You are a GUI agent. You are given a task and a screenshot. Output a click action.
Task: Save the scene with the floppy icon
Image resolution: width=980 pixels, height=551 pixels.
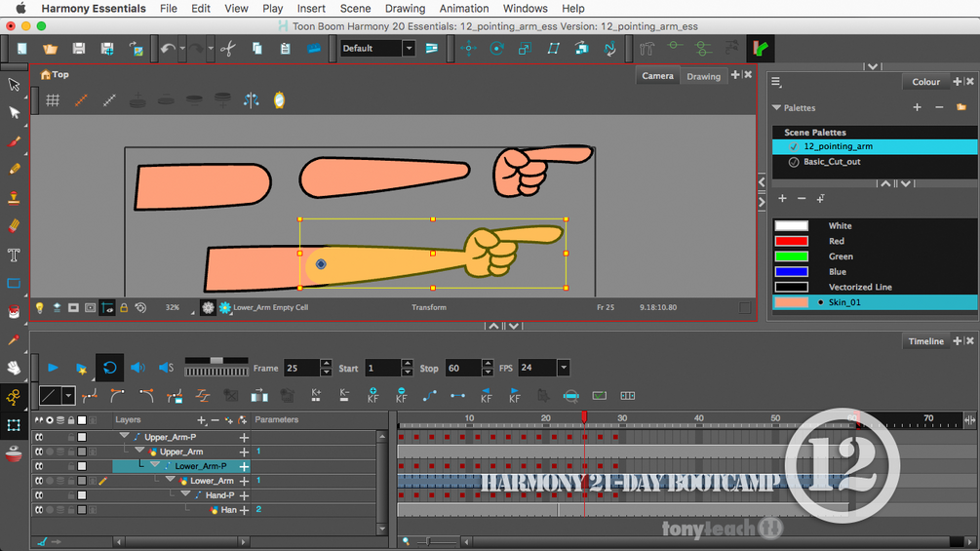pos(79,48)
